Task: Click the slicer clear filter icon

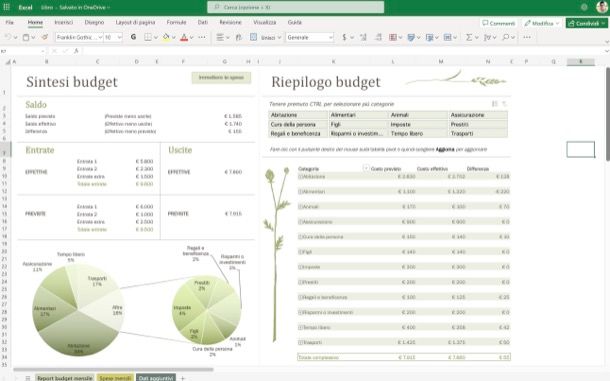Action: (x=504, y=104)
